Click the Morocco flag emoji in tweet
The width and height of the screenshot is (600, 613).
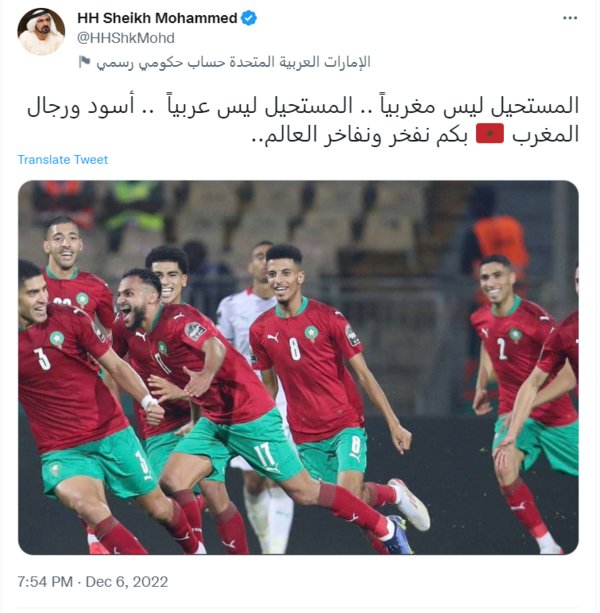coord(489,134)
